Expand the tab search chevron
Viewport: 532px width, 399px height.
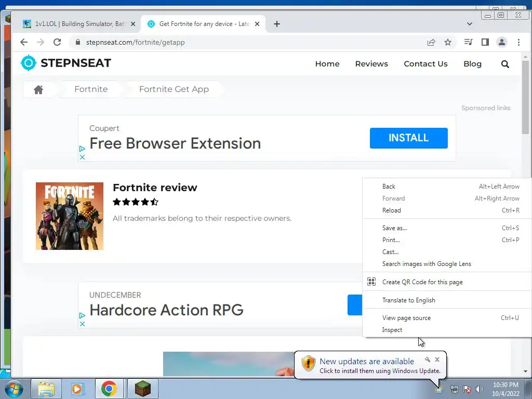(470, 24)
